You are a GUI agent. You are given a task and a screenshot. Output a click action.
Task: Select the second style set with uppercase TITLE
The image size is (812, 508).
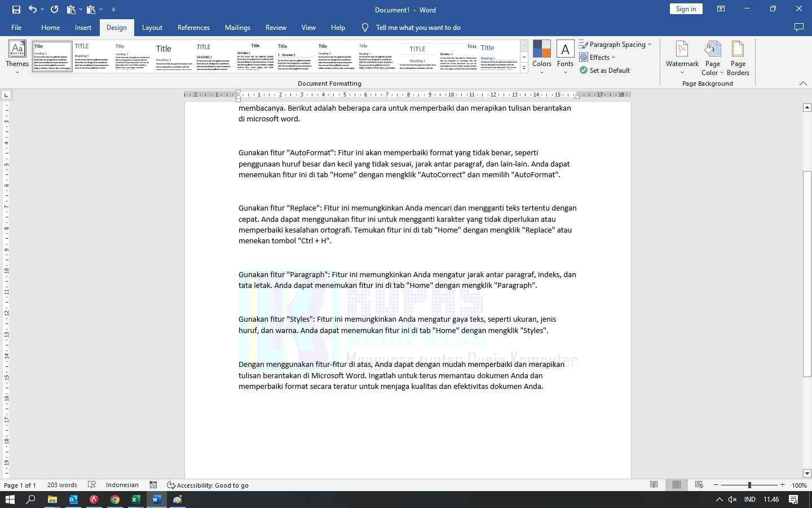(x=93, y=56)
